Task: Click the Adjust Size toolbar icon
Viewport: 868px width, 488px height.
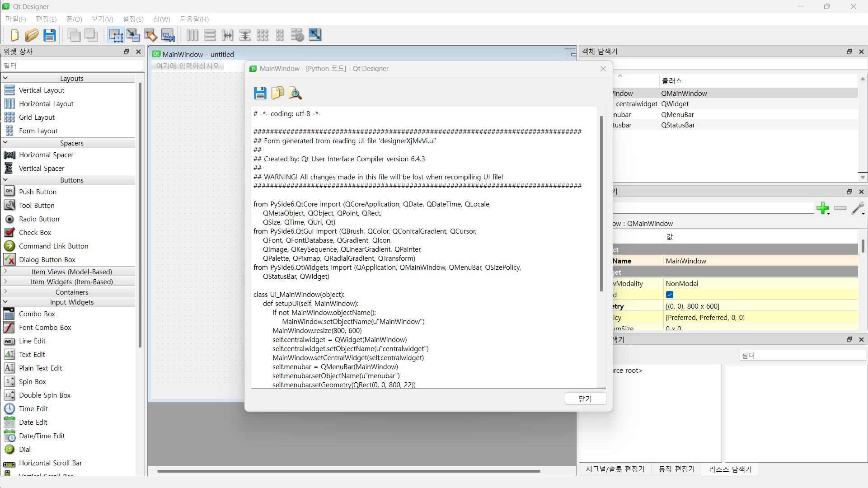Action: coord(315,35)
